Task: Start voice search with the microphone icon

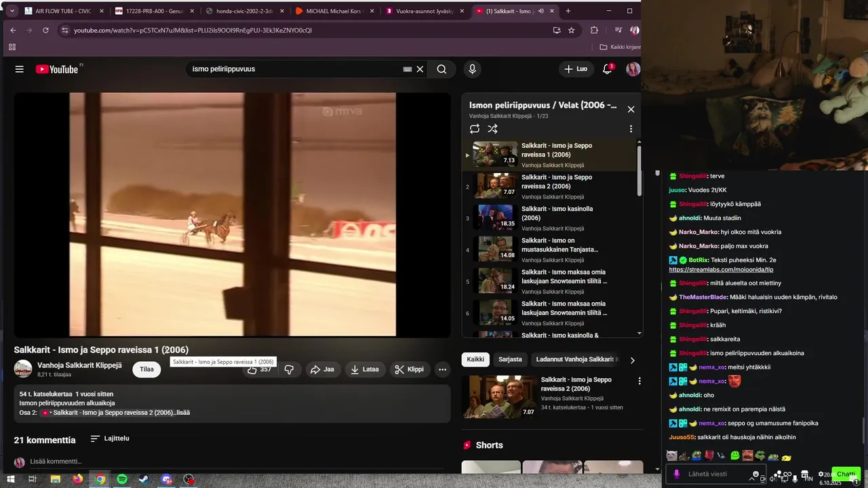Action: click(x=472, y=69)
